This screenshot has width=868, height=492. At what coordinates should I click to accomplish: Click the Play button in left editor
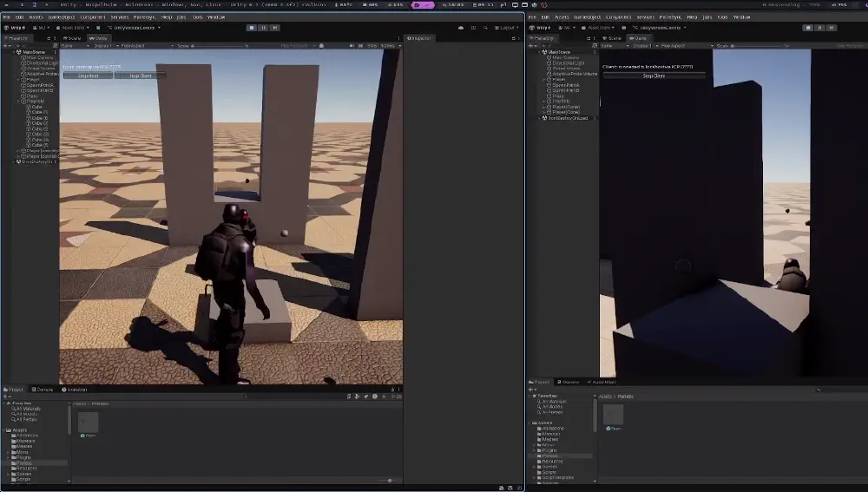251,28
